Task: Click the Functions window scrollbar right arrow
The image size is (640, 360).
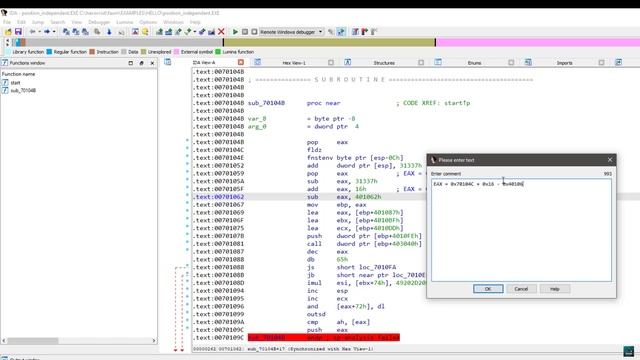Action: (x=154, y=340)
